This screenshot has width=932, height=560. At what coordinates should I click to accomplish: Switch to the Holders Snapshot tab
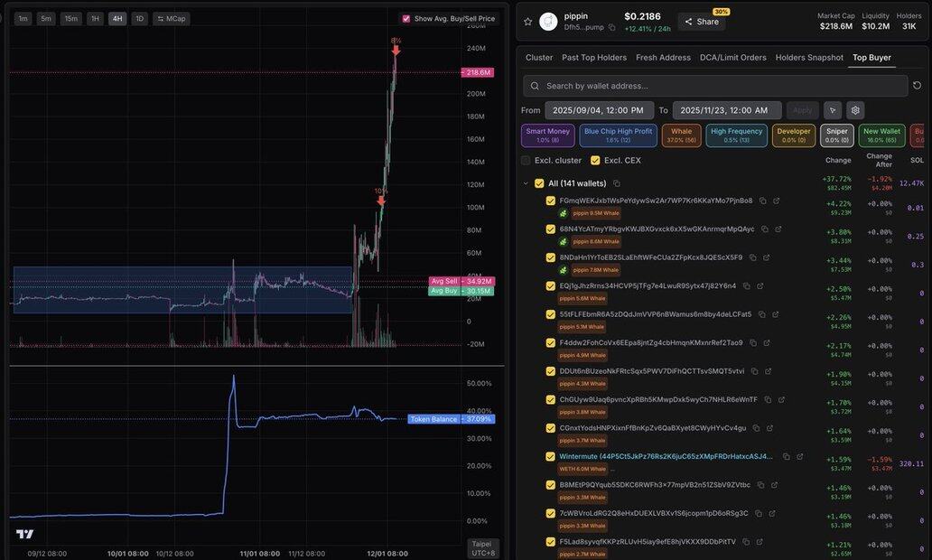(809, 58)
